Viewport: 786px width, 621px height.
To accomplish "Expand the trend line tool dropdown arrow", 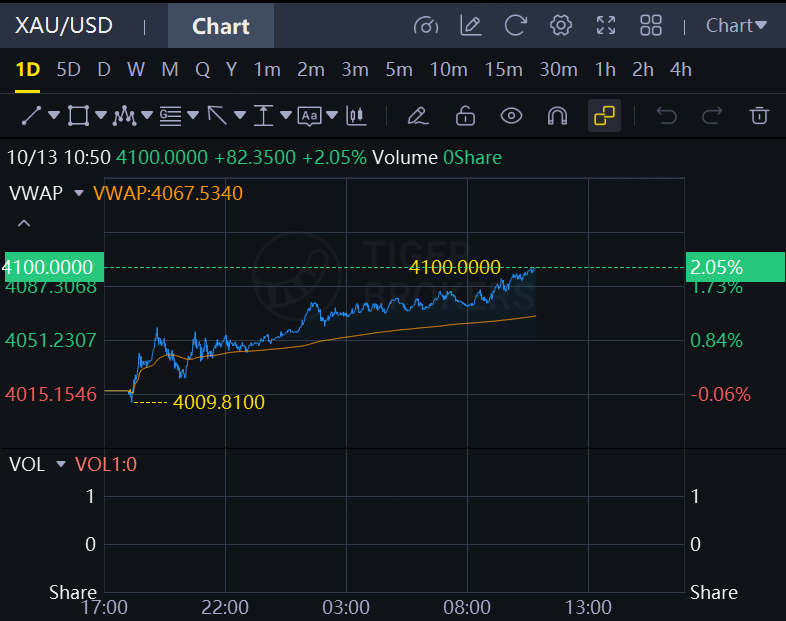I will pos(54,116).
